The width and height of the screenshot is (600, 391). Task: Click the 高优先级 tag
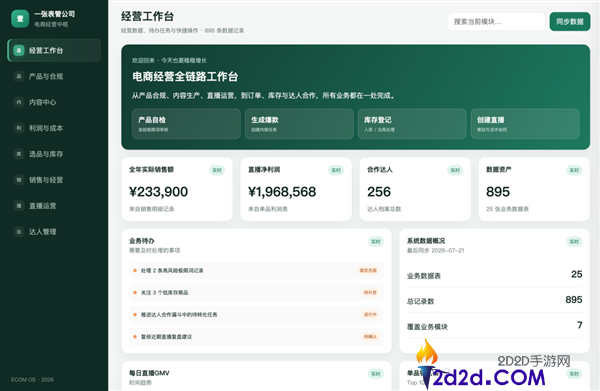(368, 270)
